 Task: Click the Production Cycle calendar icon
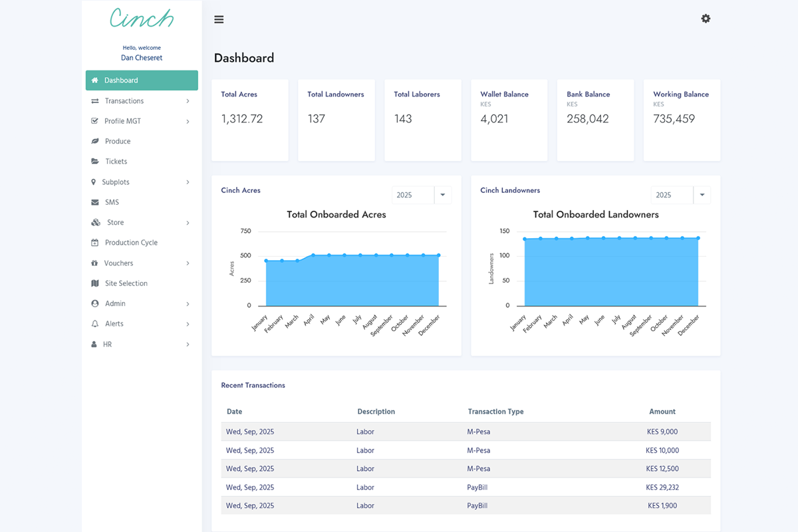click(94, 242)
